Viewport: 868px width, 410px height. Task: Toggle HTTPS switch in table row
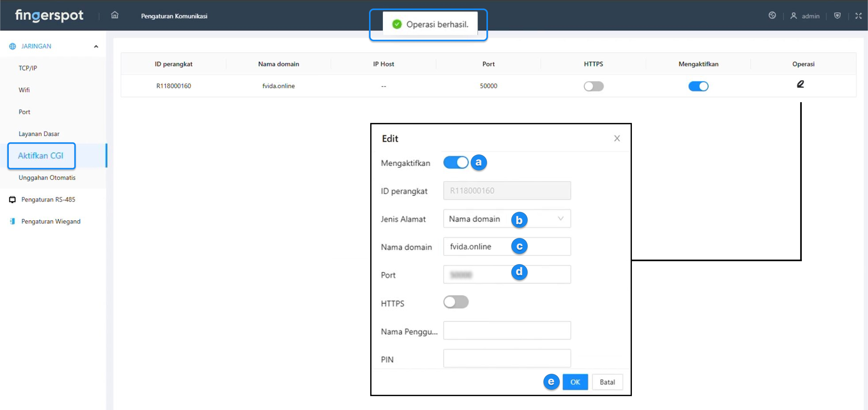593,86
